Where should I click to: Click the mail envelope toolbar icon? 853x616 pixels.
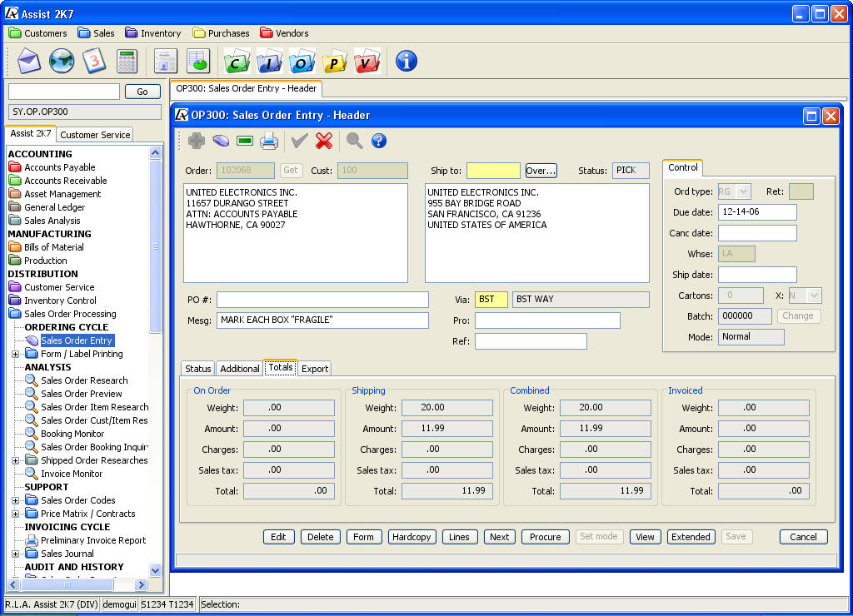(x=29, y=61)
